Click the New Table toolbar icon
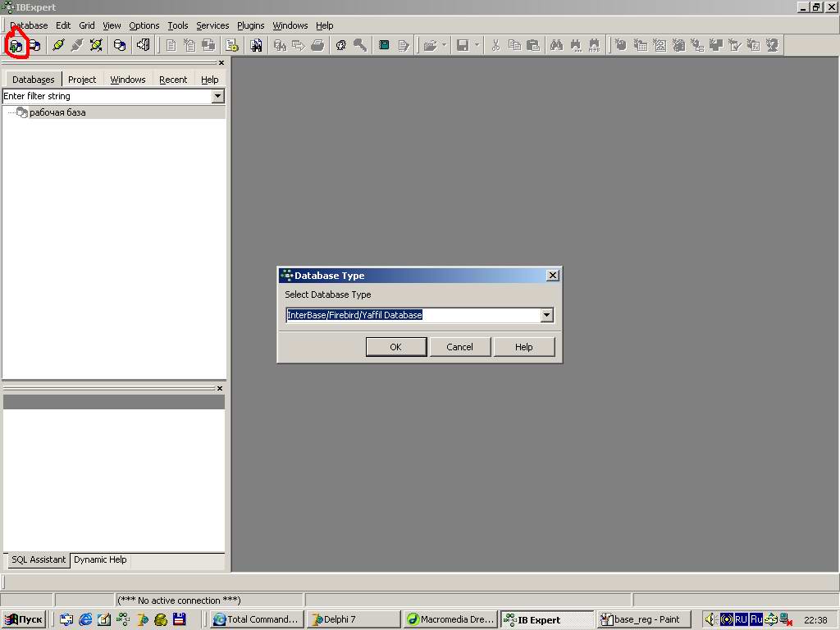Viewport: 840px width, 630px height. click(x=640, y=46)
